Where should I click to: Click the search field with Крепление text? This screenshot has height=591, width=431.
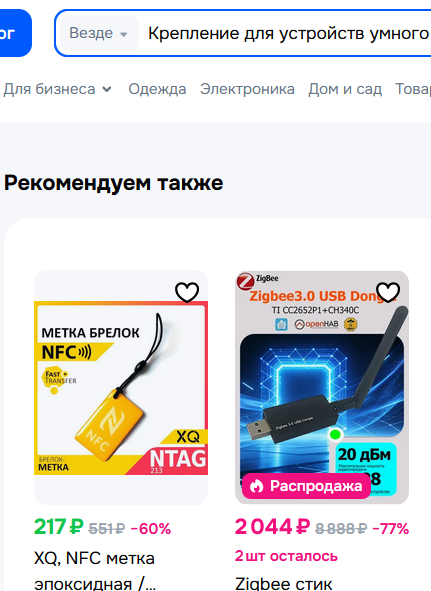click(288, 34)
